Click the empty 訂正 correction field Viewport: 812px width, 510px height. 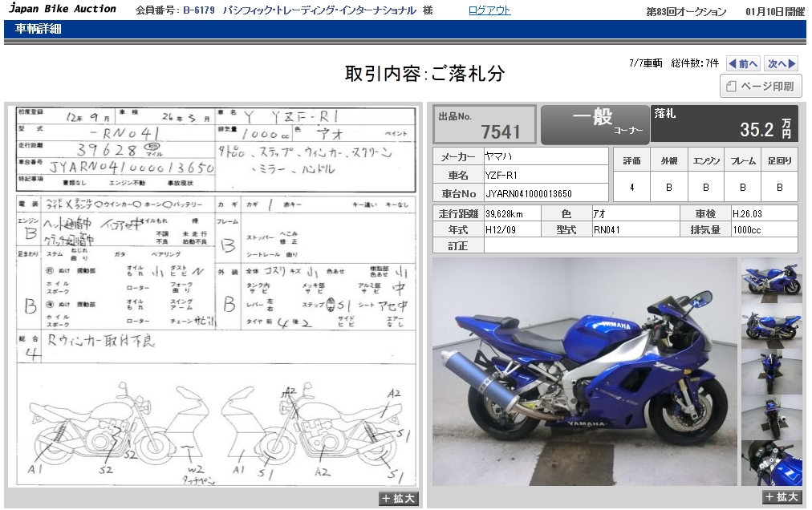[640, 245]
